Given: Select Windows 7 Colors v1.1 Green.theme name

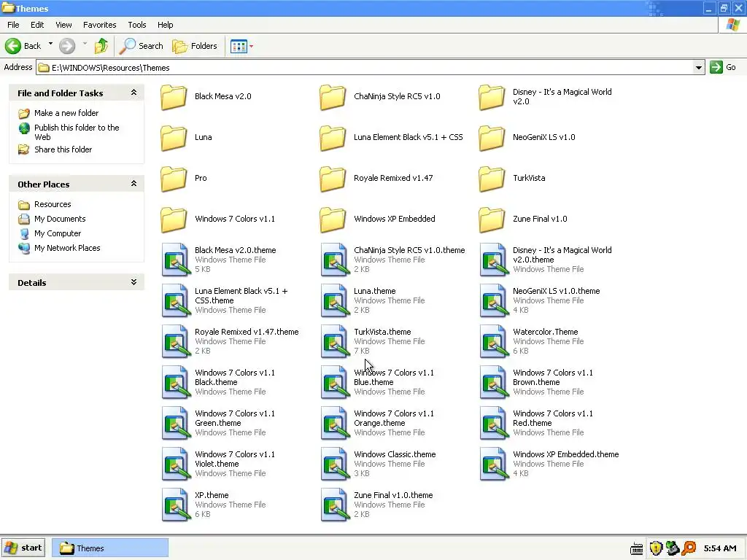Looking at the screenshot, I should (235, 419).
